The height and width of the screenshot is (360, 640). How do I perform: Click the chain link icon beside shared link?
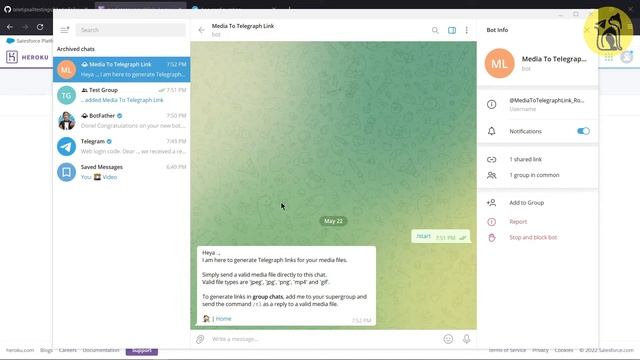point(491,160)
